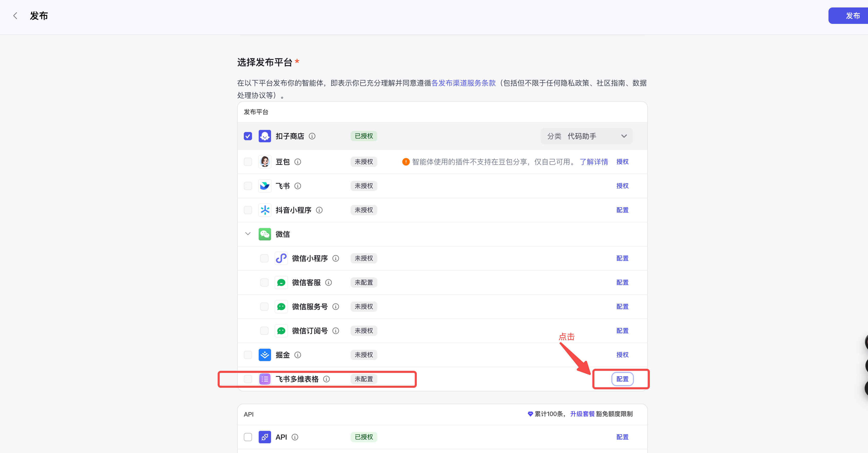Viewport: 868px width, 453px height.
Task: Click the orange warning icon in 豆包 row
Action: point(406,162)
